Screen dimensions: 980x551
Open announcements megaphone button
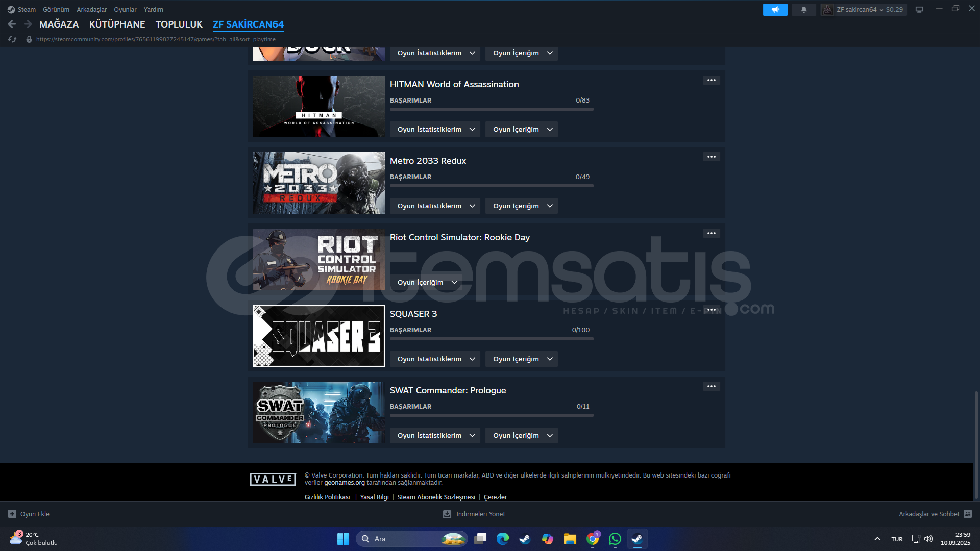click(x=775, y=10)
